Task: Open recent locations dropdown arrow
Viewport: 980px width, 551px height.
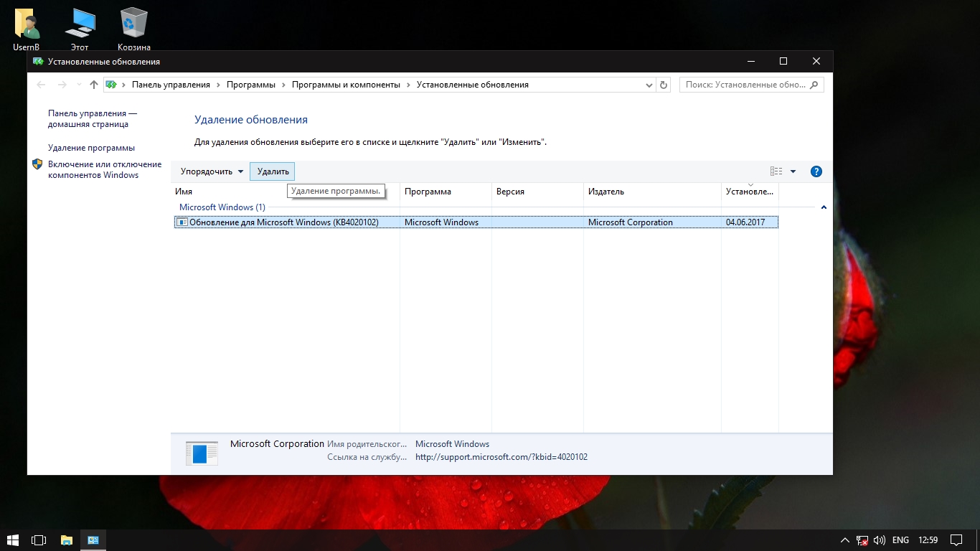Action: (78, 85)
